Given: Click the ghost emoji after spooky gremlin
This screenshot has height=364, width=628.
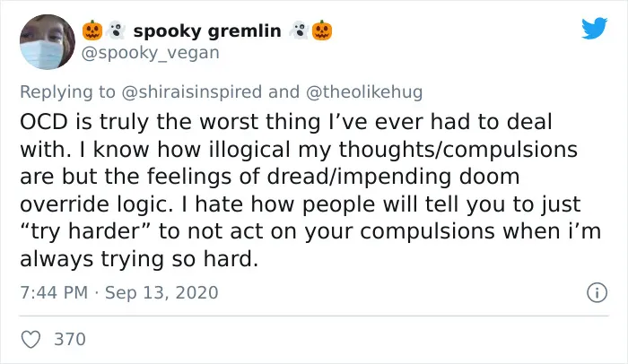Looking at the screenshot, I should coord(299,30).
